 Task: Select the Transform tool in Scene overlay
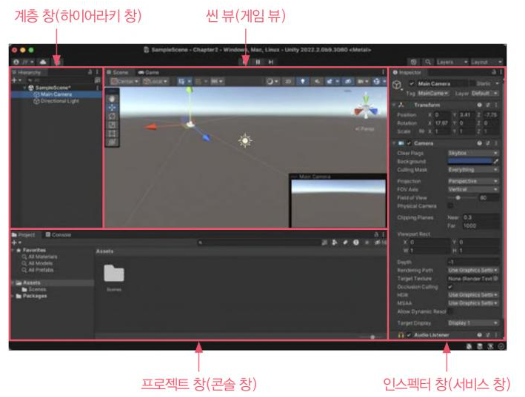pos(112,142)
